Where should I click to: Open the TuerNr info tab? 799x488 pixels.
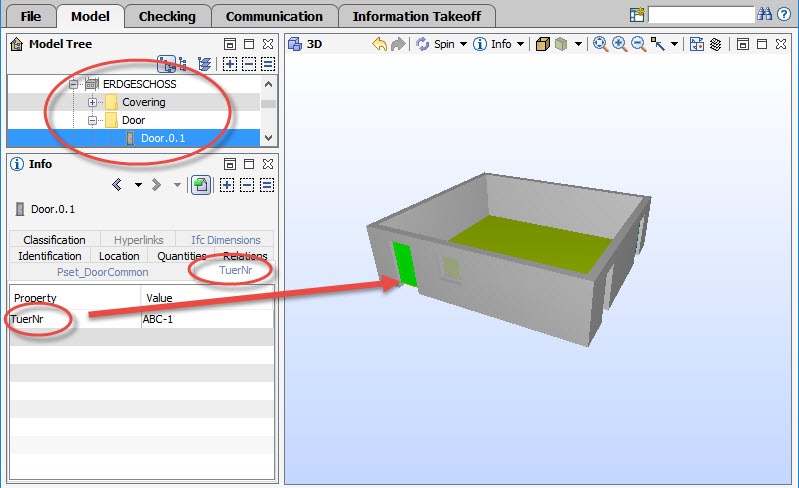click(235, 270)
